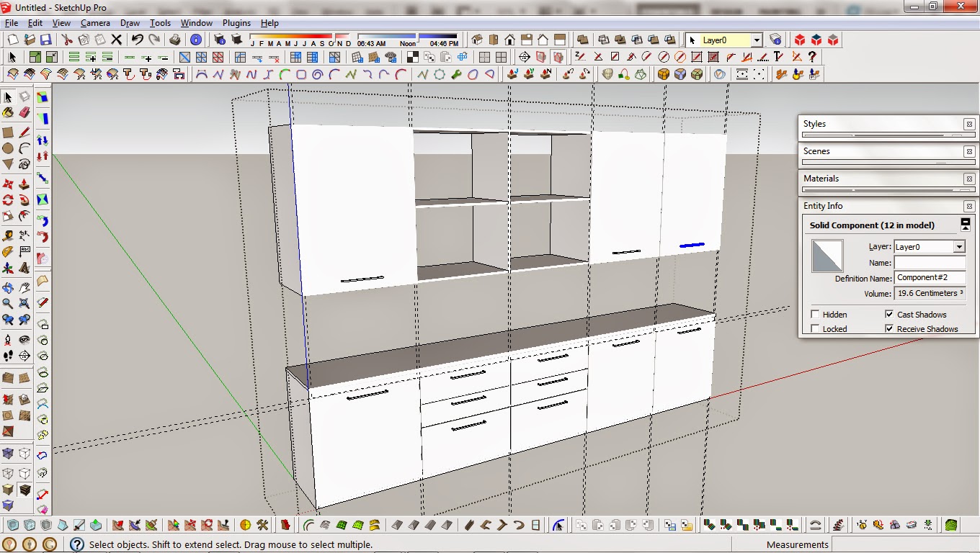The image size is (980, 553).
Task: Select the Walk footprints tool
Action: click(x=8, y=356)
